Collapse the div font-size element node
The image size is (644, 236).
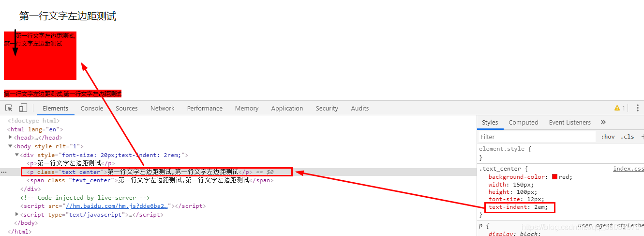[17, 155]
